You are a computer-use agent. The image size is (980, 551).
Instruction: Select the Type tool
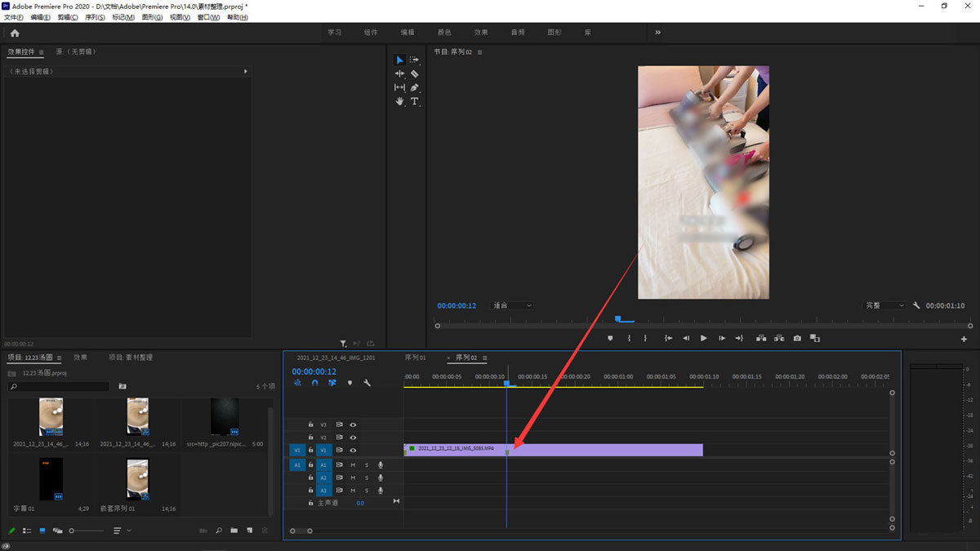415,101
